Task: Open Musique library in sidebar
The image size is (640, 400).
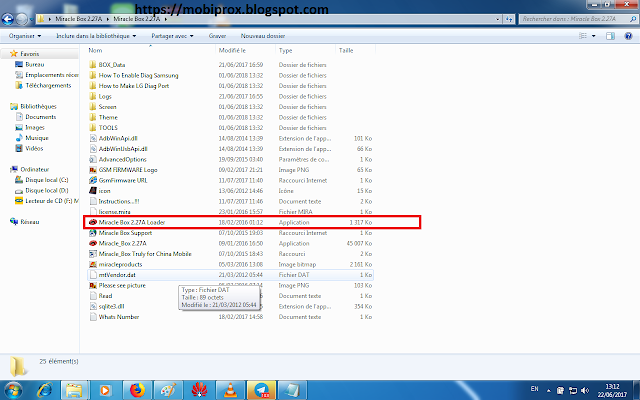Action: point(37,138)
